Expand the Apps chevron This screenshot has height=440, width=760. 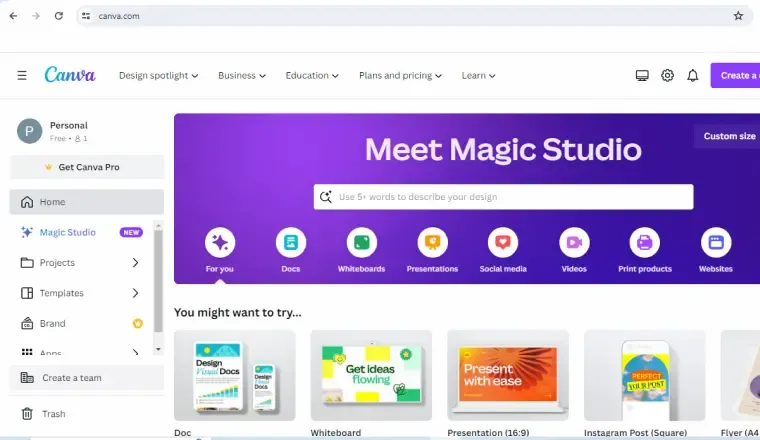(x=135, y=352)
